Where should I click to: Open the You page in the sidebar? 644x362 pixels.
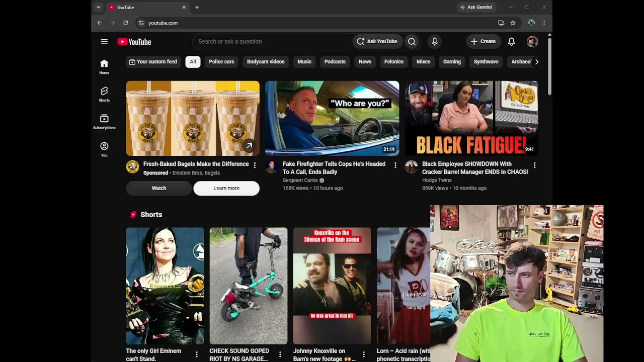[x=104, y=149]
